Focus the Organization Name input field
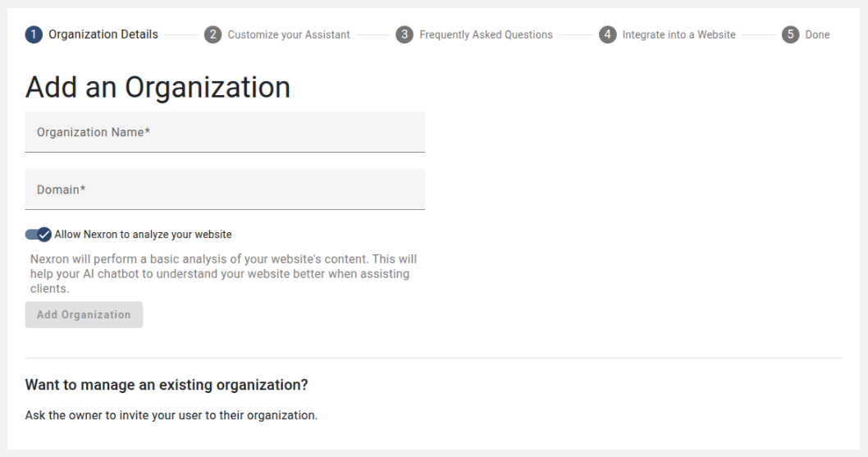This screenshot has width=868, height=457. pos(225,132)
